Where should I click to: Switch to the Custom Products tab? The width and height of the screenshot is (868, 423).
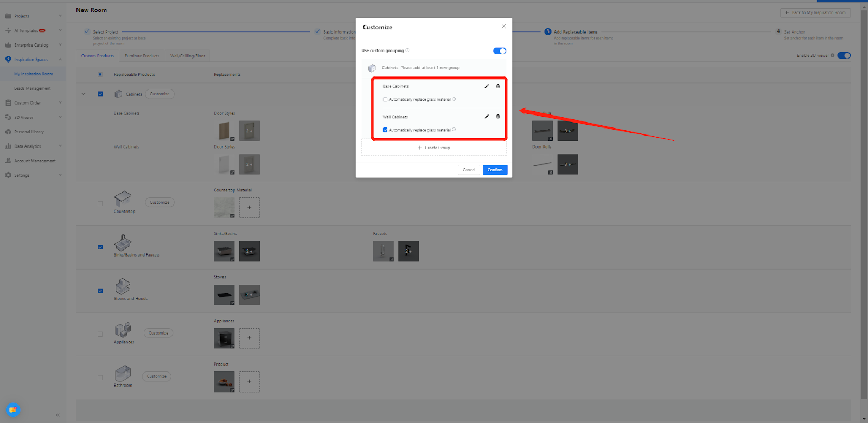coord(98,56)
